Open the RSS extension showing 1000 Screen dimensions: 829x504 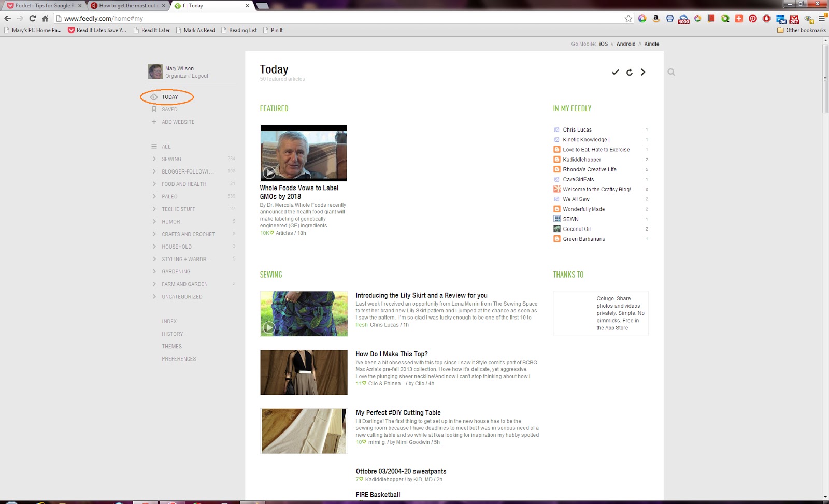(683, 19)
